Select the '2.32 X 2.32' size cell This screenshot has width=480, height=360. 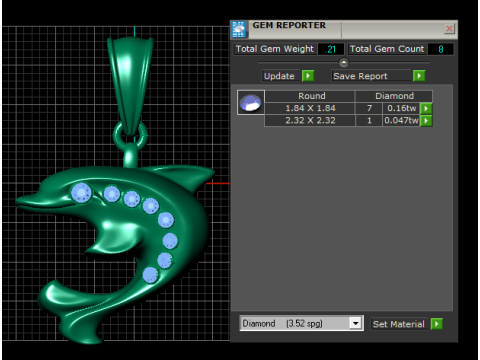point(310,121)
